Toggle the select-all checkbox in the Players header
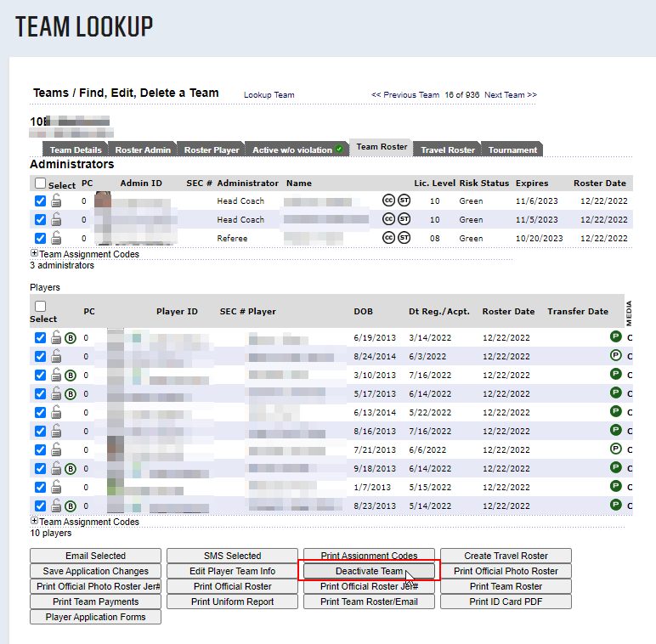 40,307
